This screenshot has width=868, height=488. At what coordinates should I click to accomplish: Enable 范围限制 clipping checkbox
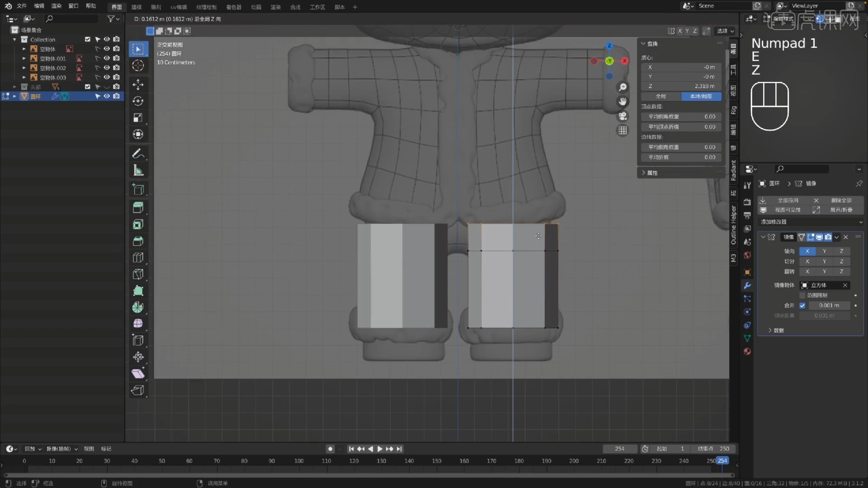pos(802,296)
